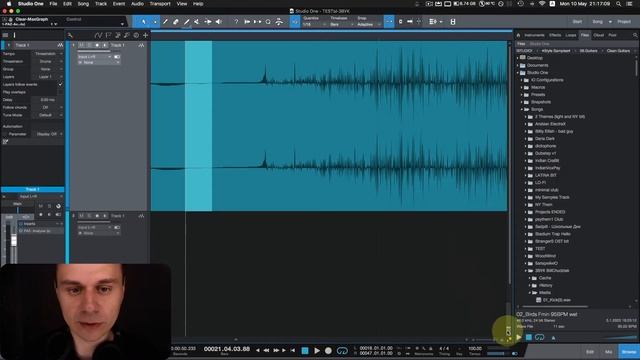The image size is (640, 360).
Task: Open the File menu
Action: (53, 4)
